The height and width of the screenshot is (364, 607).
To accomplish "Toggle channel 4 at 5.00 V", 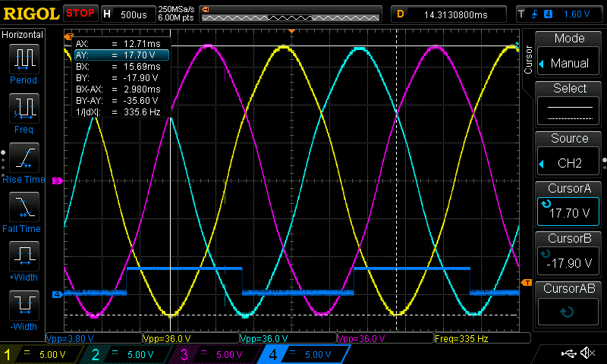I will 304,354.
